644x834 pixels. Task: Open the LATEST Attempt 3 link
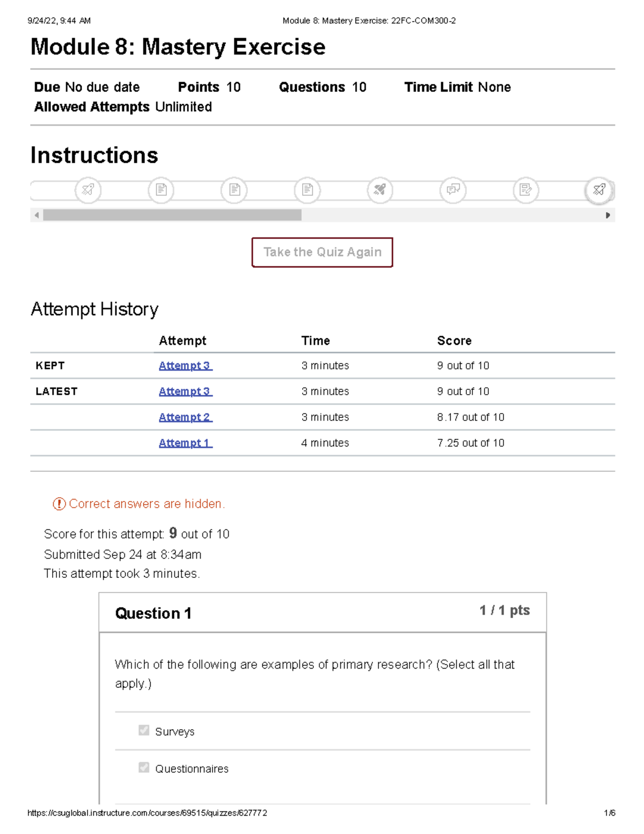pyautogui.click(x=185, y=391)
